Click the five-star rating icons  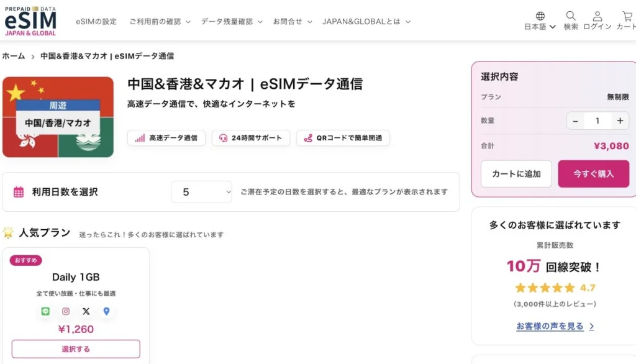click(545, 288)
